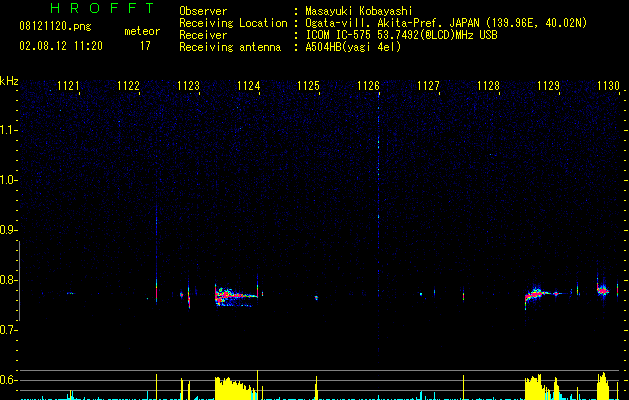The height and width of the screenshot is (400, 629).
Task: Click the 1121 time axis marker
Action: click(x=69, y=86)
